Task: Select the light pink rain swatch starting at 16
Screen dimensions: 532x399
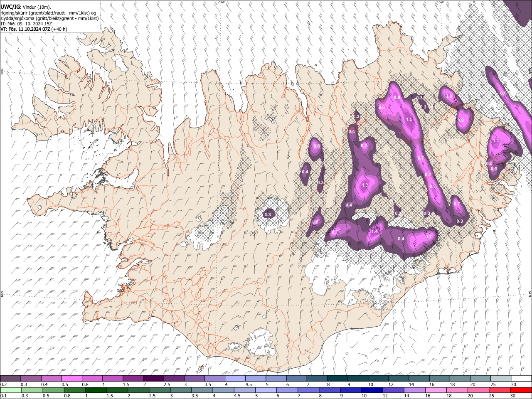Action: click(436, 390)
